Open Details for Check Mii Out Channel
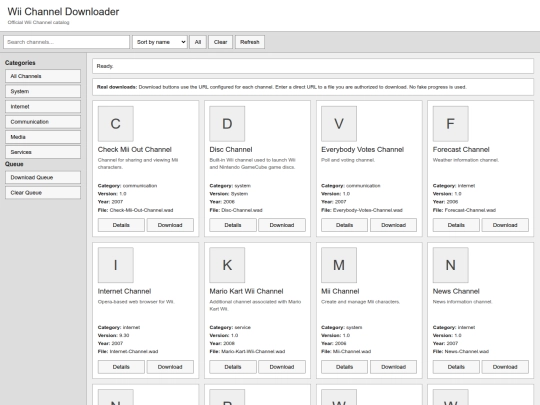 point(121,225)
